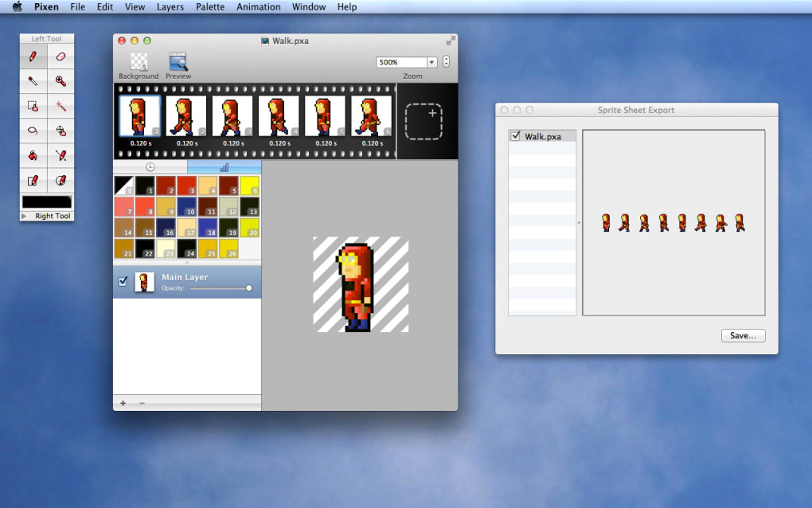The image size is (812, 508).
Task: Select the Lasso tool
Action: 33,130
